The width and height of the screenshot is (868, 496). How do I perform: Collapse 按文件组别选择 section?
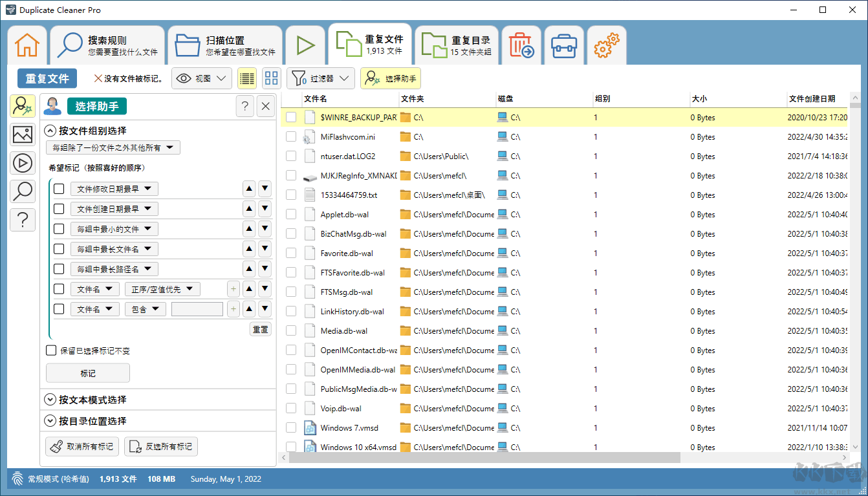point(50,130)
